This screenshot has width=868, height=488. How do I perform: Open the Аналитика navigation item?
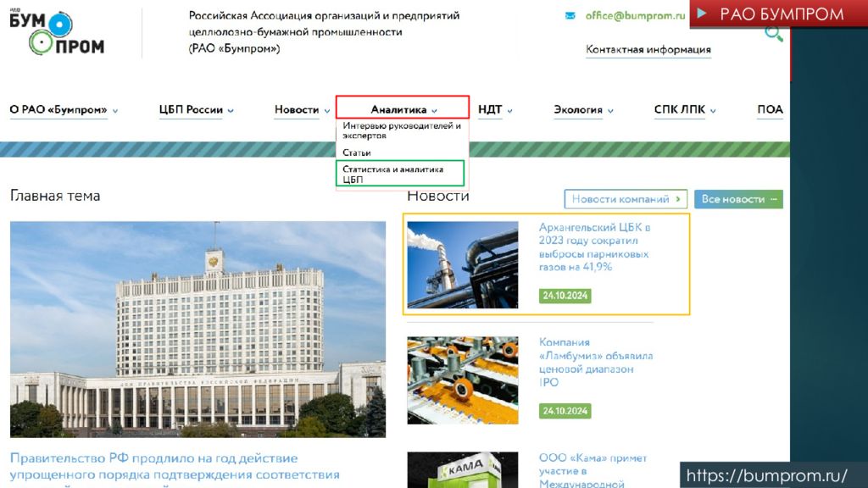[x=398, y=109]
